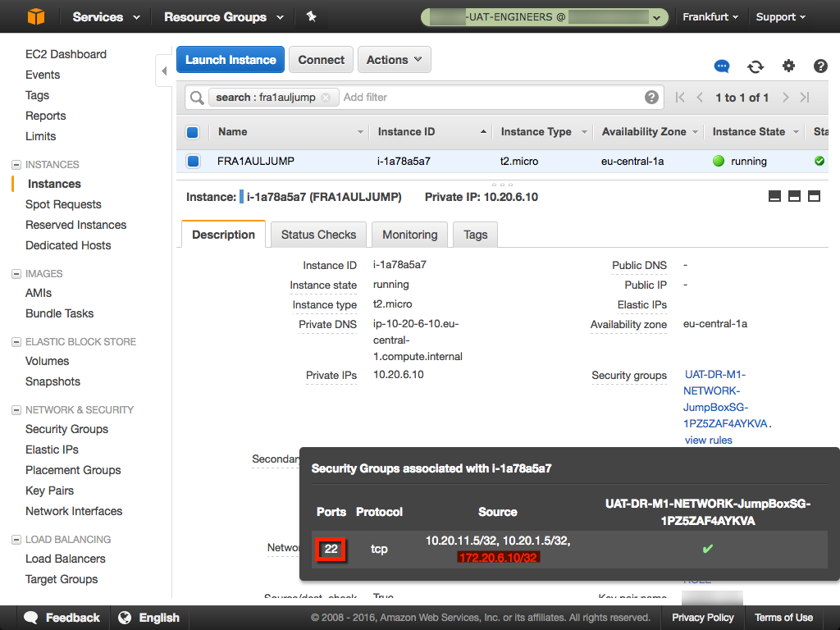Viewport: 840px width, 630px height.
Task: Collapse the NETWORK & SECURITY section
Action: [x=16, y=410]
